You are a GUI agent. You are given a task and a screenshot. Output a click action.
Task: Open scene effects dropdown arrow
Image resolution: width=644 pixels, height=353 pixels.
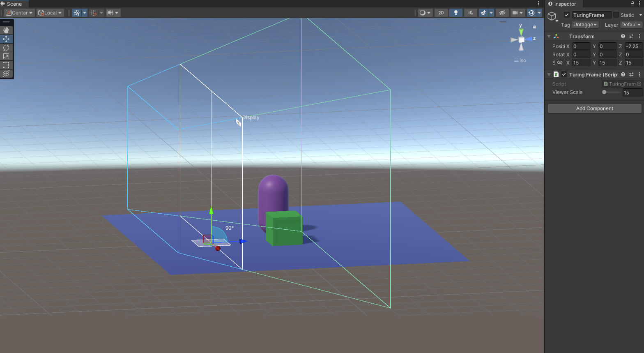coord(491,13)
